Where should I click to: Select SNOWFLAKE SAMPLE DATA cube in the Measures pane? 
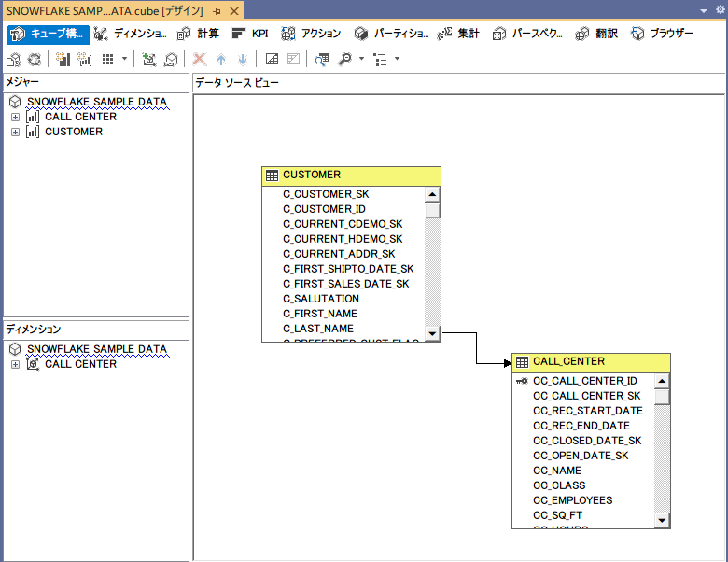[96, 102]
